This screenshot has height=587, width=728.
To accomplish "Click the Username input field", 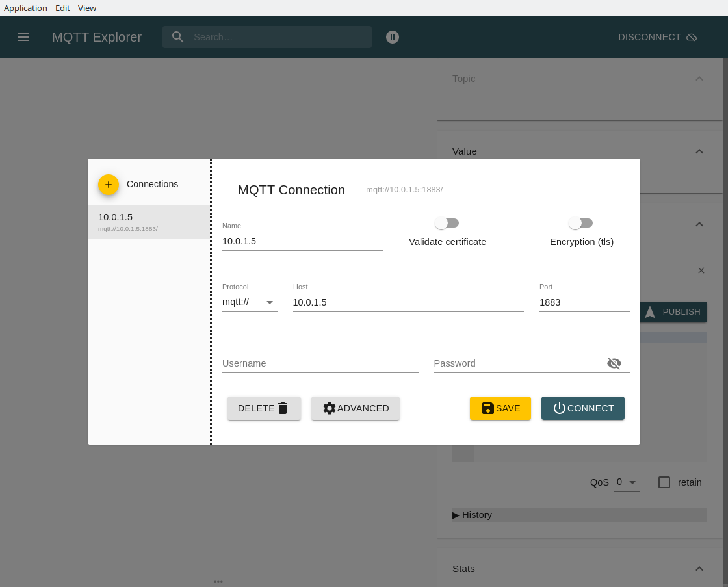I will tap(320, 363).
